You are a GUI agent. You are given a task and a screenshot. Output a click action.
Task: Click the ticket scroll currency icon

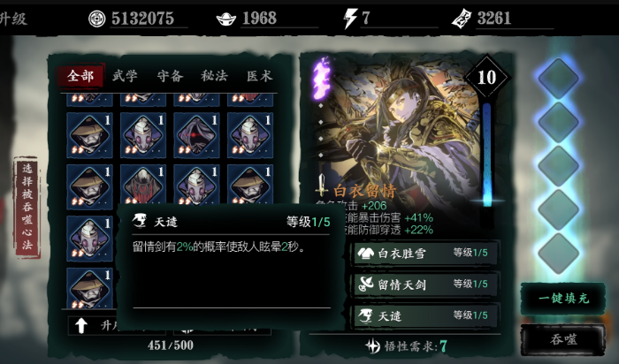click(x=462, y=19)
